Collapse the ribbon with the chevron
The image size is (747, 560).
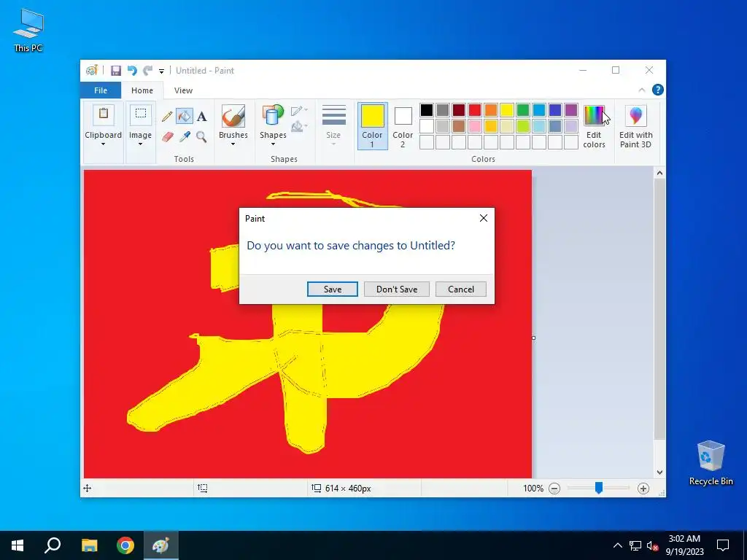coord(642,90)
